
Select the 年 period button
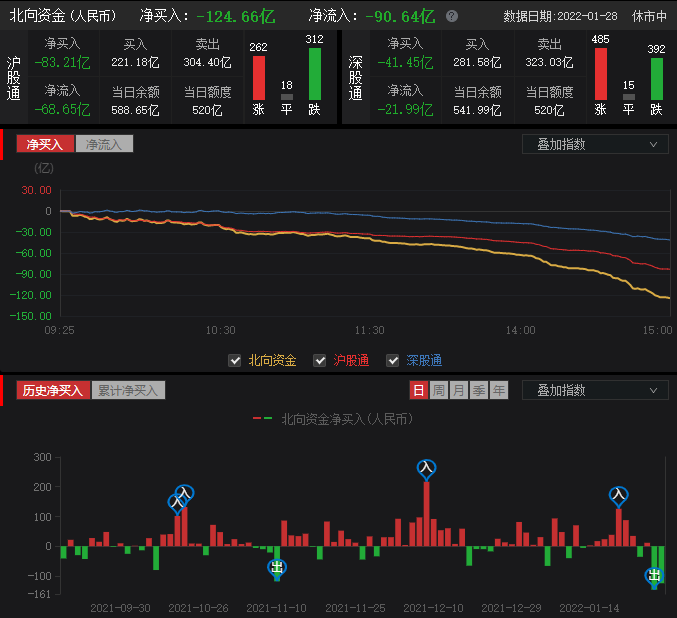click(498, 390)
